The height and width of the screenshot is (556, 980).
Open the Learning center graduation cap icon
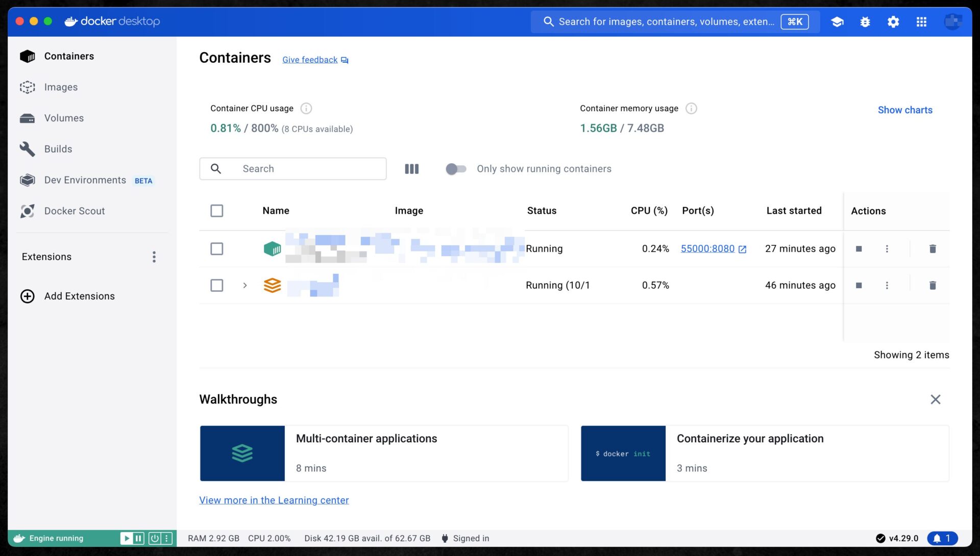pyautogui.click(x=837, y=22)
